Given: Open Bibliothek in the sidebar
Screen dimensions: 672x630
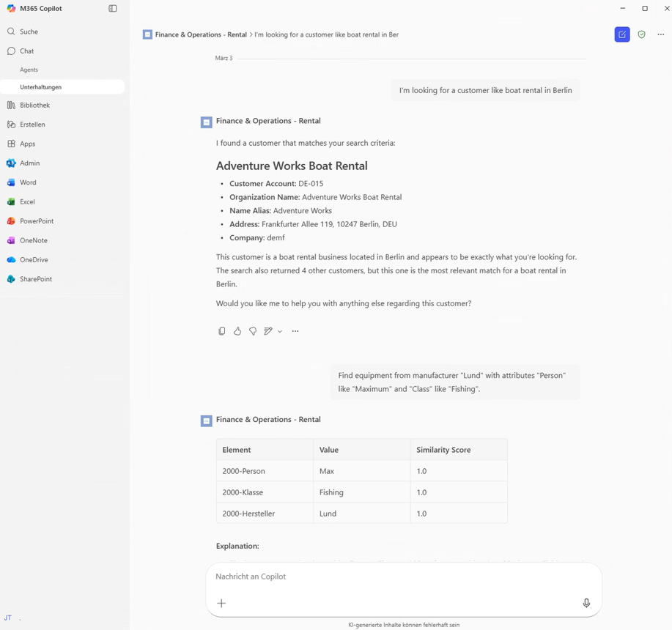Looking at the screenshot, I should [x=34, y=105].
